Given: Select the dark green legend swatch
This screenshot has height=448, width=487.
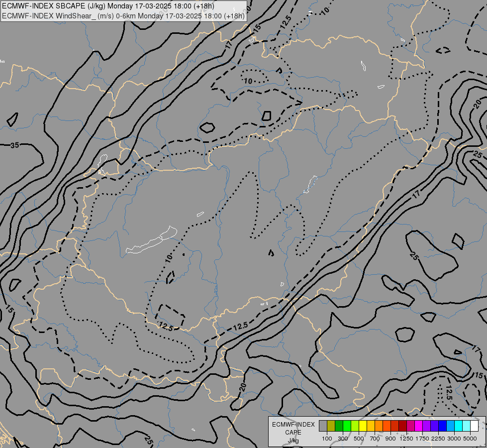Looking at the screenshot, I should (x=339, y=426).
